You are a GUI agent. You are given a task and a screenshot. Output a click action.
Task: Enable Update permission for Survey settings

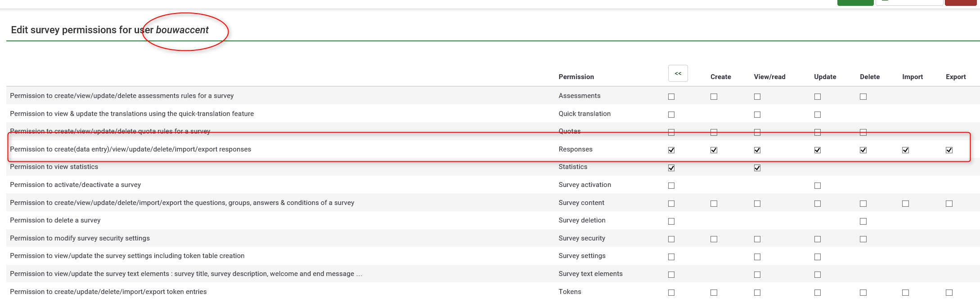coord(818,257)
